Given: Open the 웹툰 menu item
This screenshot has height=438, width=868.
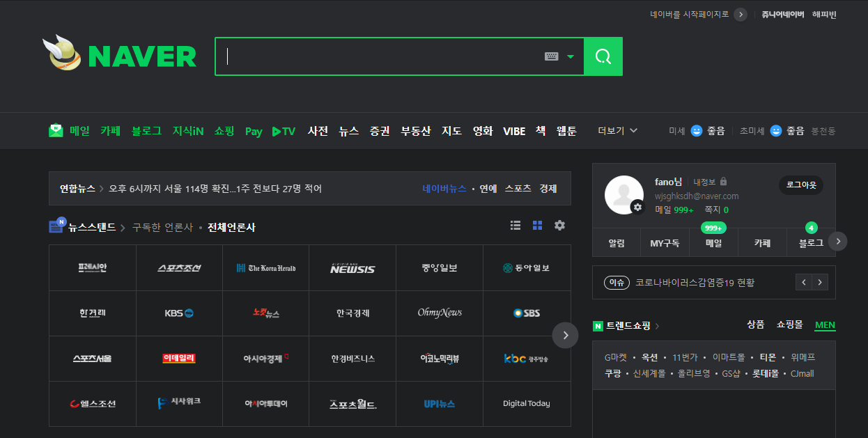Looking at the screenshot, I should click(x=566, y=131).
